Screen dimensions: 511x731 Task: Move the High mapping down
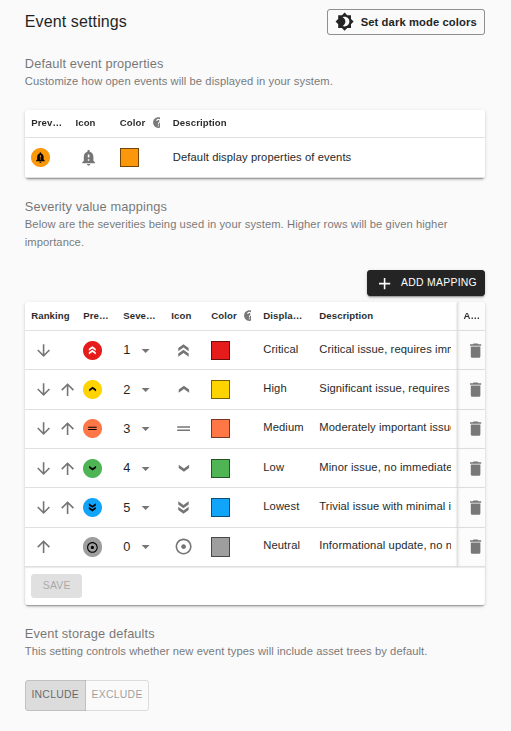pos(43,389)
